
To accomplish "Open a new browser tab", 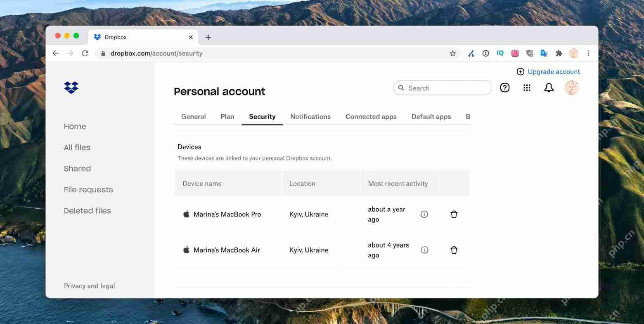I will pos(208,37).
